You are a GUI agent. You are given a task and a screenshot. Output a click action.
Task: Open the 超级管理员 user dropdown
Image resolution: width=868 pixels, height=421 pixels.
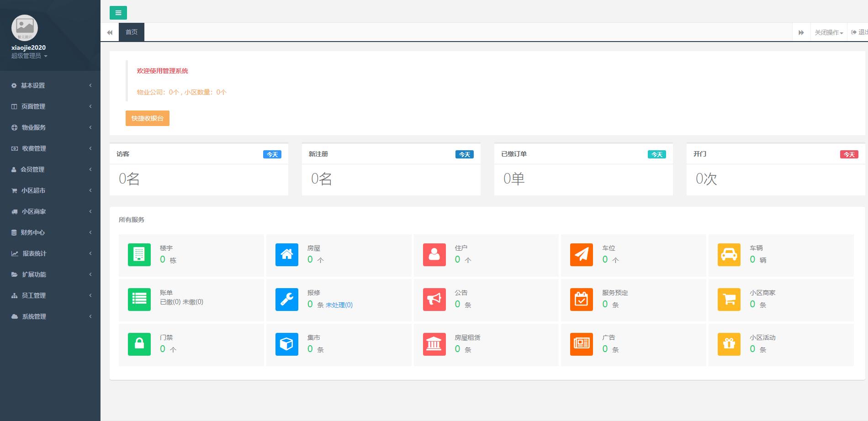pos(29,56)
